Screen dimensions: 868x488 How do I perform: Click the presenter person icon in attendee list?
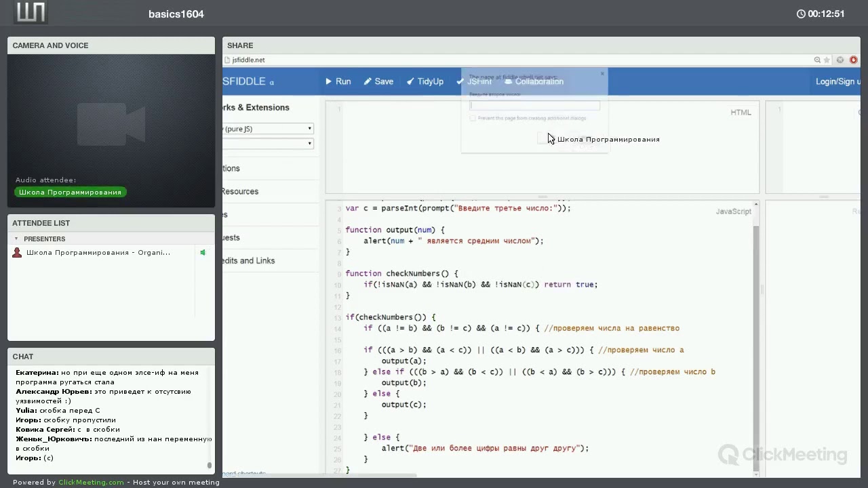click(x=18, y=252)
